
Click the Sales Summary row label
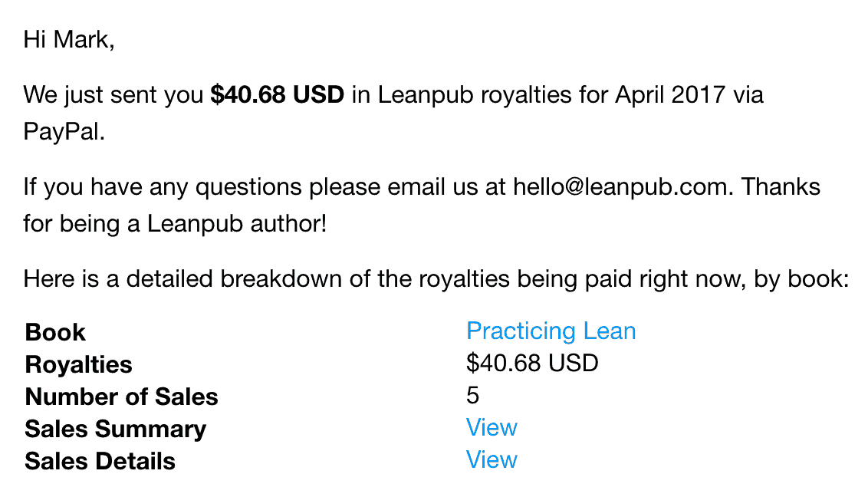(116, 429)
